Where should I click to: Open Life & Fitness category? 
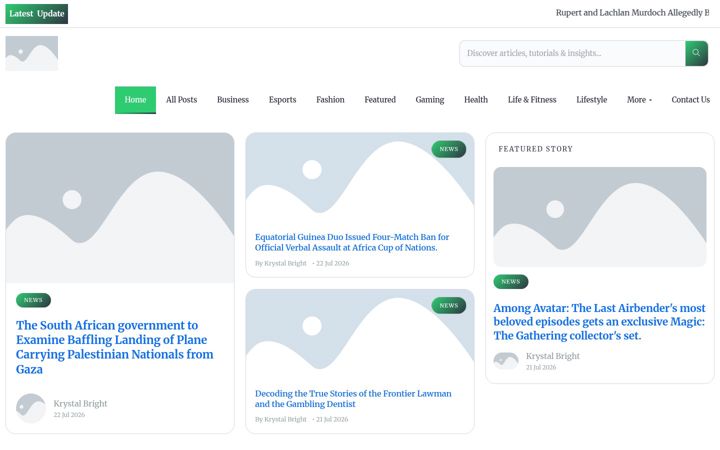pos(532,100)
